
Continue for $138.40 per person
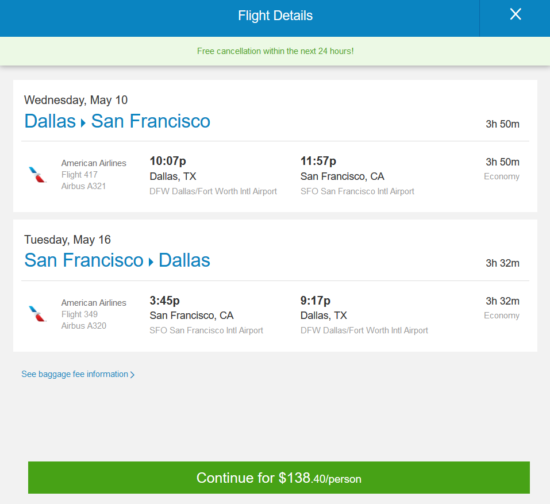pos(279,478)
